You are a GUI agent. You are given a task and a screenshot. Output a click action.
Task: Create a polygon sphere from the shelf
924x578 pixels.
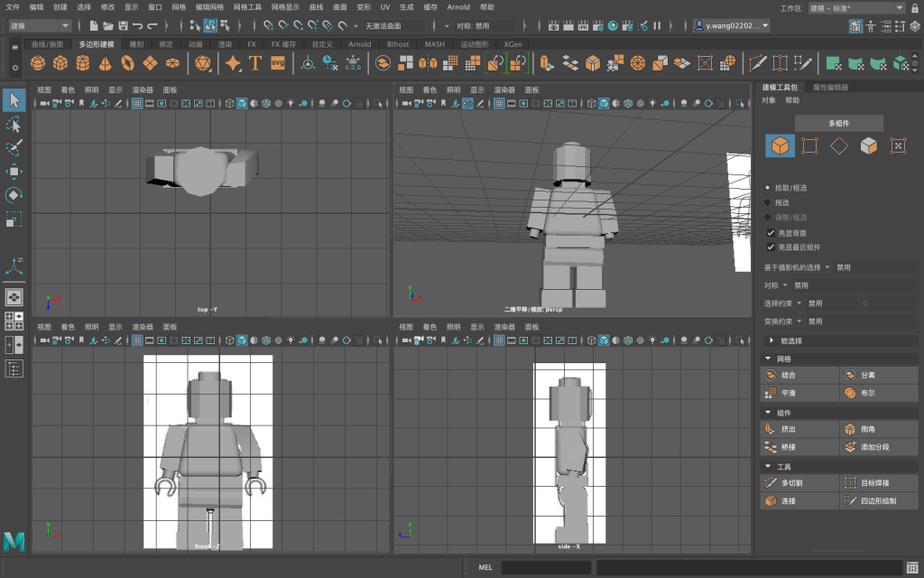pyautogui.click(x=38, y=63)
